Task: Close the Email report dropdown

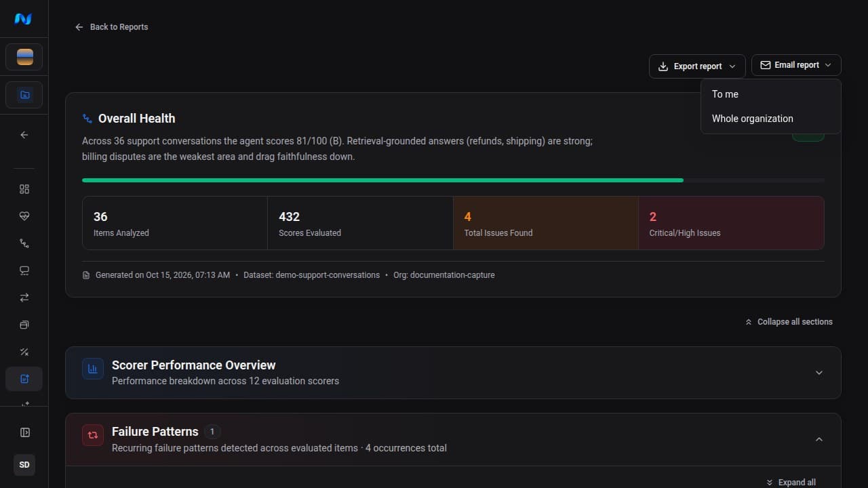Action: coord(796,65)
